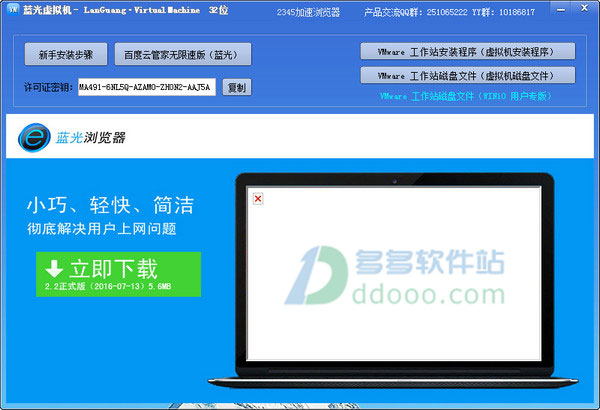Click the 蓝光浏览器 logo icon
Image resolution: width=600 pixels, height=410 pixels.
coord(34,137)
